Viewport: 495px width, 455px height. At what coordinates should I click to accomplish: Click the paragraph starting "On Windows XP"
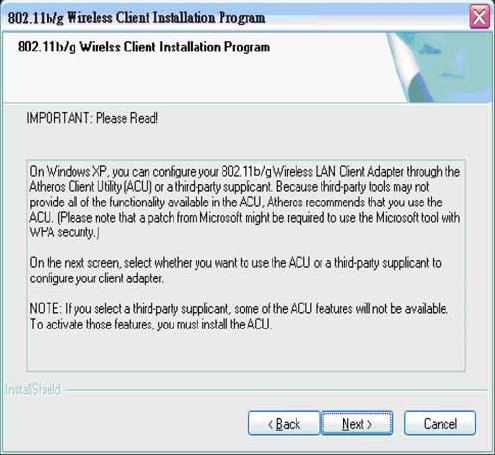click(x=245, y=202)
